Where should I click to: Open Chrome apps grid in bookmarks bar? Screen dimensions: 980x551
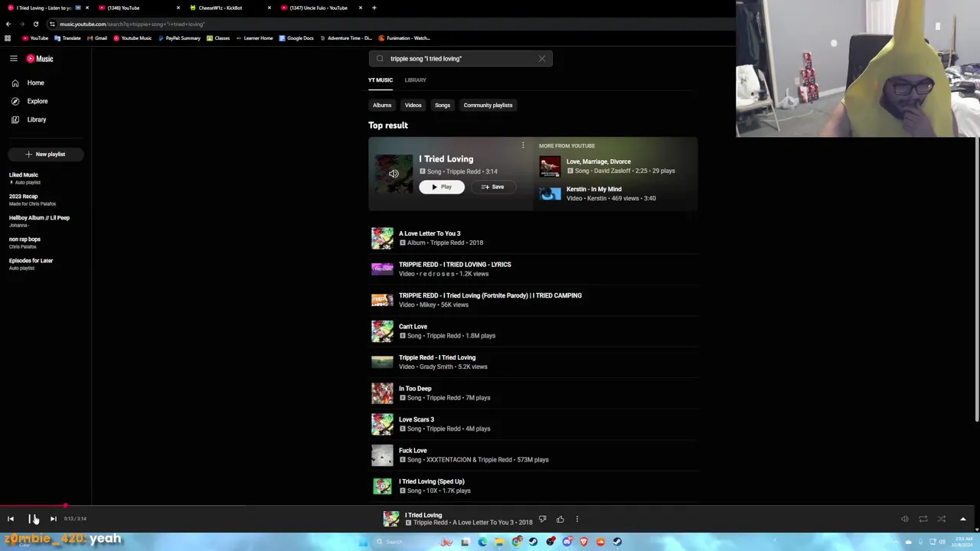8,37
